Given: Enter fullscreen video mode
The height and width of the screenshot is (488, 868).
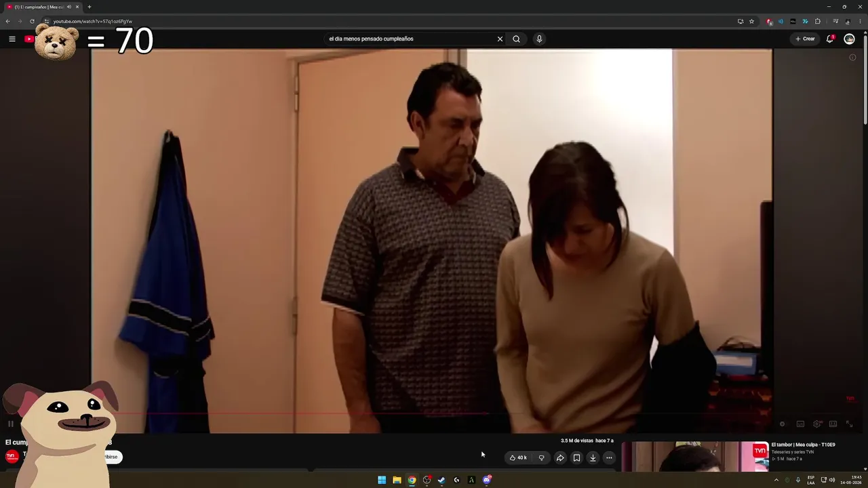Looking at the screenshot, I should point(849,424).
